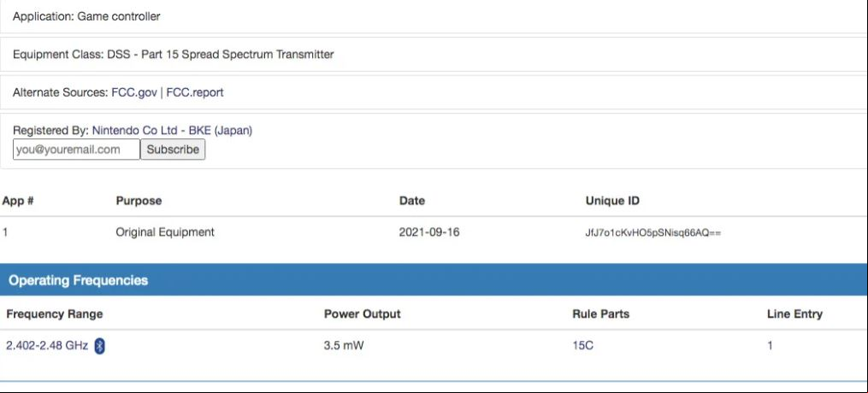868x393 pixels.
Task: Click the Date column header
Action: (412, 201)
